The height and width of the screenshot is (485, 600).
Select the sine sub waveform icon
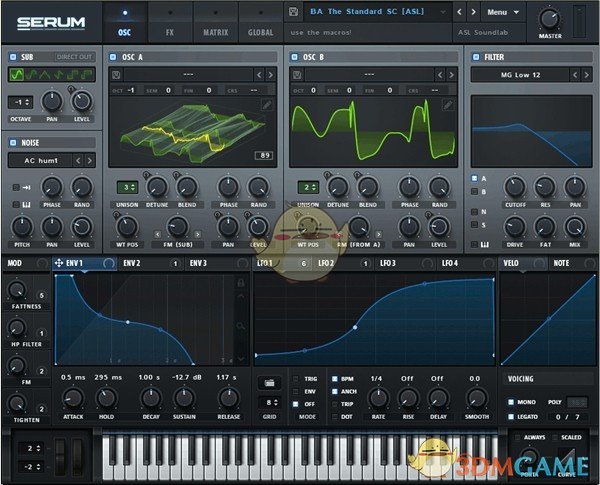(x=16, y=75)
